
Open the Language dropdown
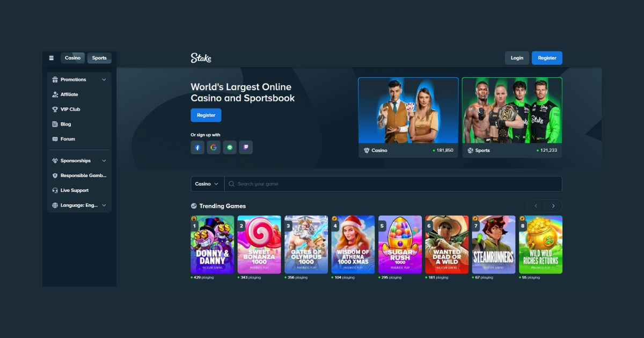pos(104,205)
